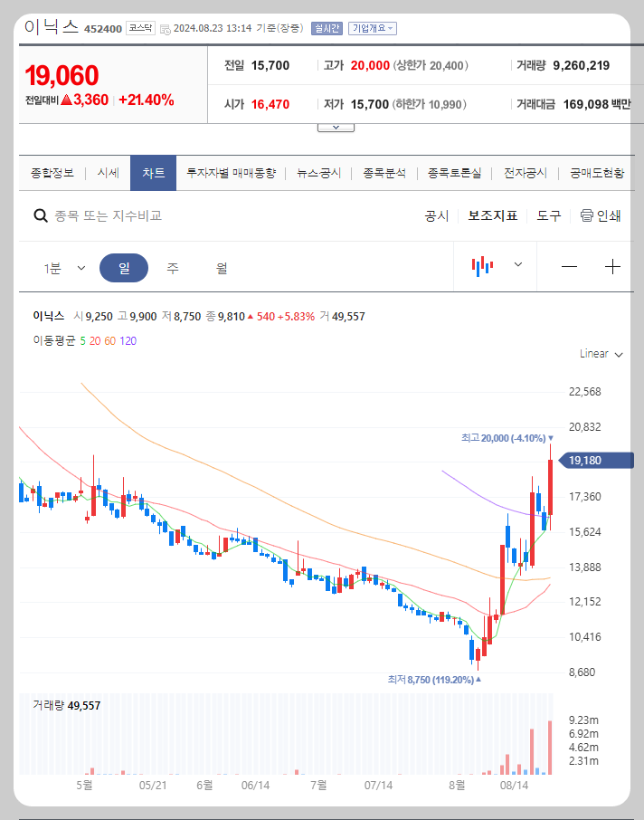Zoom out using the minus icon
The height and width of the screenshot is (820, 644).
pyautogui.click(x=568, y=264)
